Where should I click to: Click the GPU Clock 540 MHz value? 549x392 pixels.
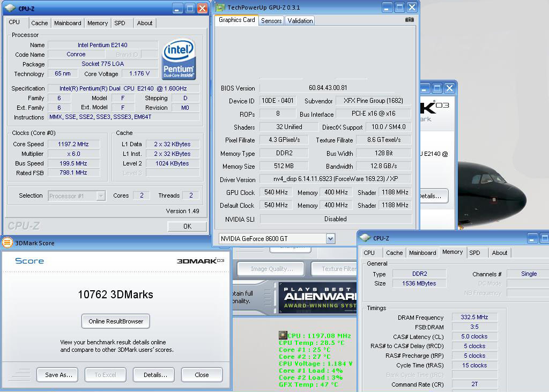tap(276, 192)
